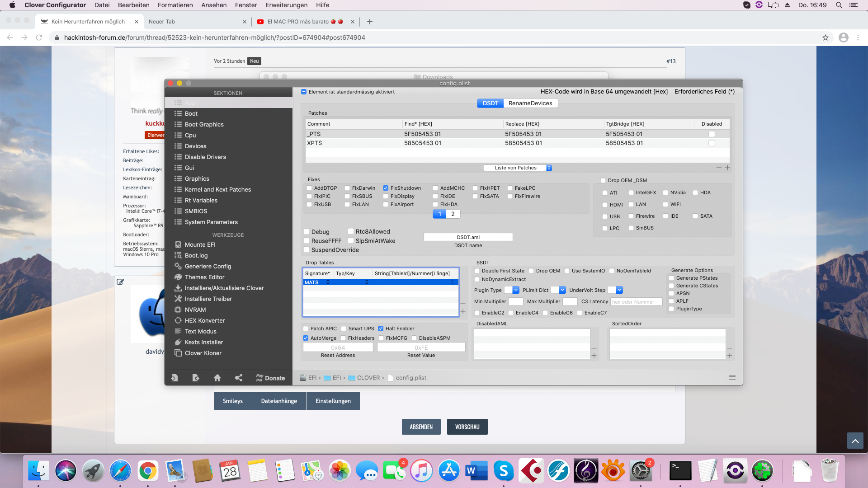Screen dimensions: 868x488
Task: Open the Plugin Type dropdown
Action: coord(516,290)
